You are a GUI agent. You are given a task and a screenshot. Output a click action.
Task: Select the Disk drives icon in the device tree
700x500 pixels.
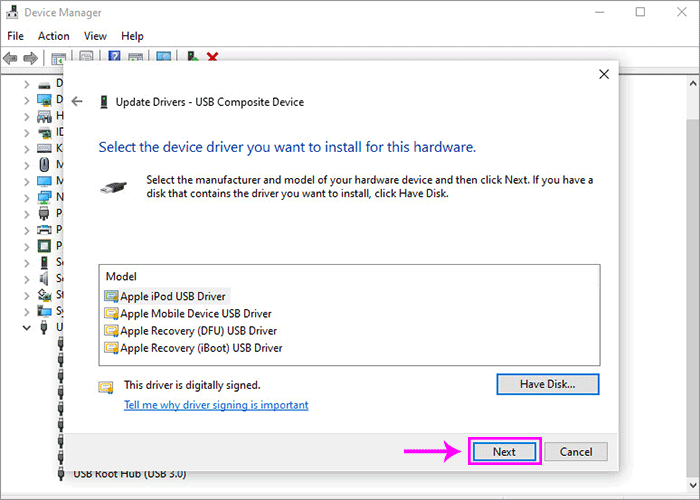[x=44, y=84]
